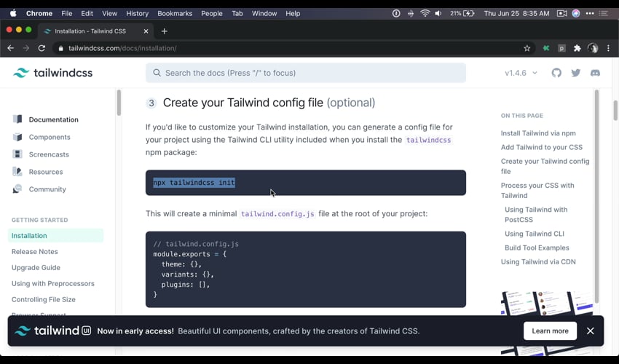This screenshot has height=364, width=619.
Task: Click the Resources sidebar icon
Action: (x=17, y=171)
